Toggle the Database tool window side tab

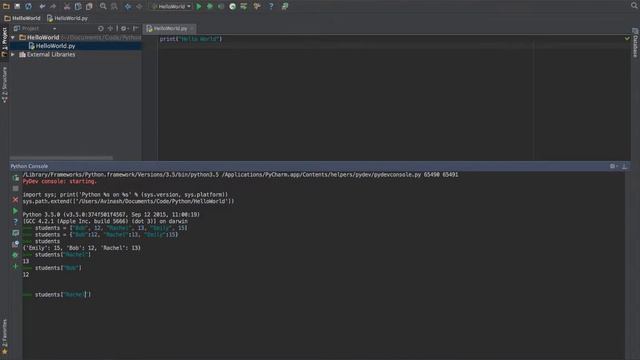[635, 43]
